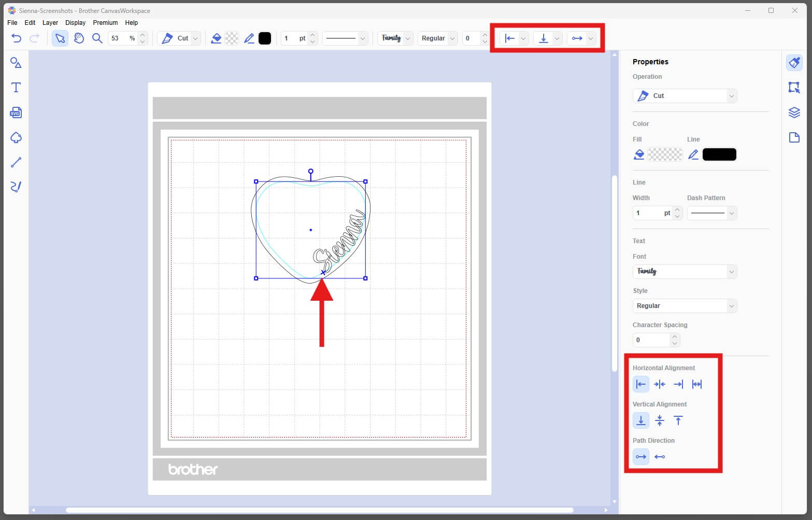Click the Width input in Properties
Image resolution: width=812 pixels, height=520 pixels.
[652, 213]
